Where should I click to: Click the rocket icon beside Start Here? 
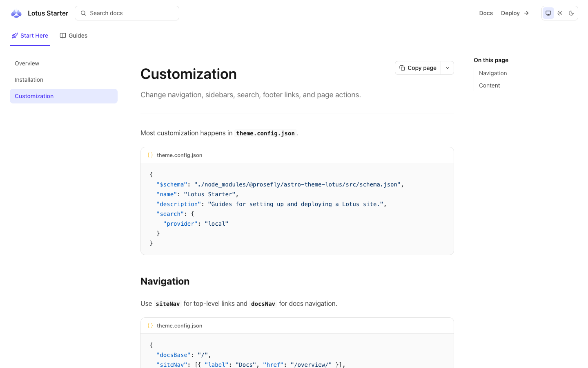pos(15,36)
